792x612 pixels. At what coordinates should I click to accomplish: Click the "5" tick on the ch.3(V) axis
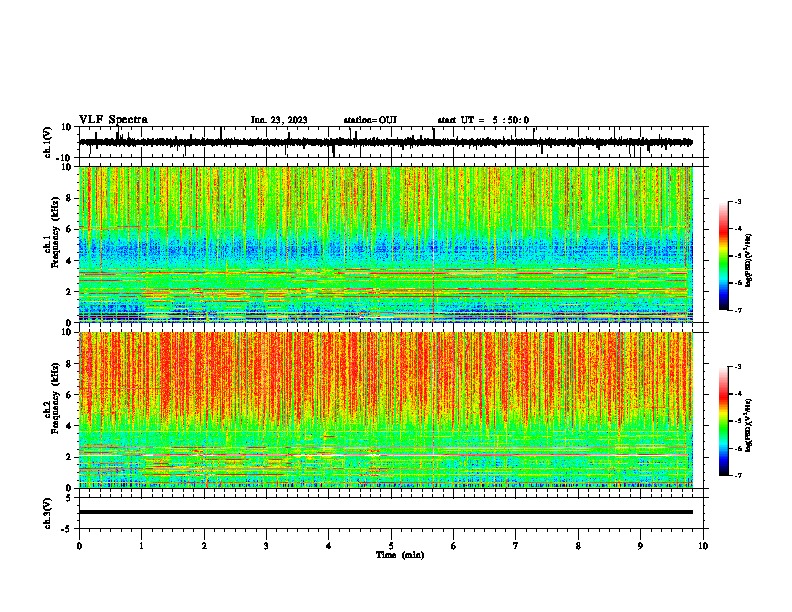click(x=69, y=498)
